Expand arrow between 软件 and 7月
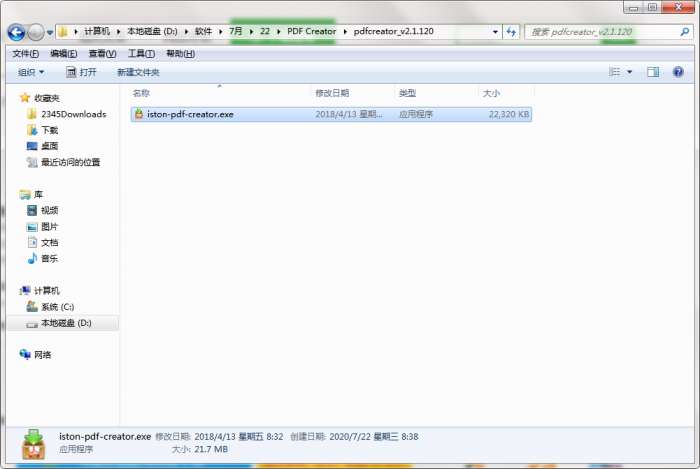 (221, 31)
